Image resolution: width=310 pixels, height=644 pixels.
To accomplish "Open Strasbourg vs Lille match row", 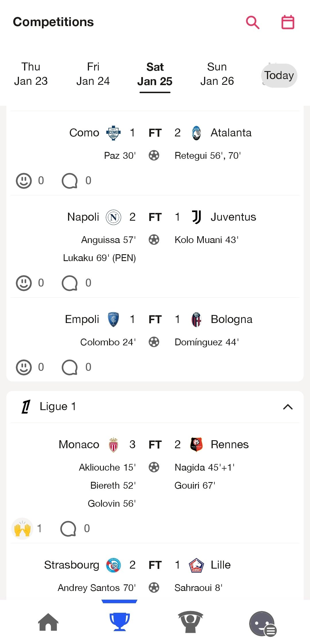I will coord(155,565).
